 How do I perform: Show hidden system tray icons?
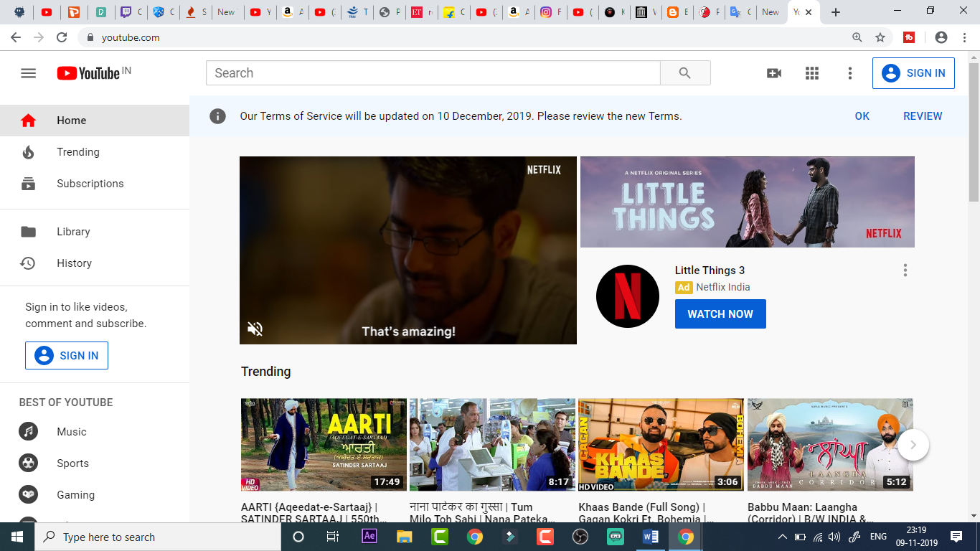(782, 537)
